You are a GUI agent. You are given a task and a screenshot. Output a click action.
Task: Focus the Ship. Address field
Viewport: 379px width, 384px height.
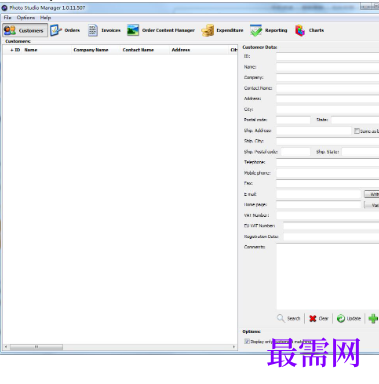point(314,131)
